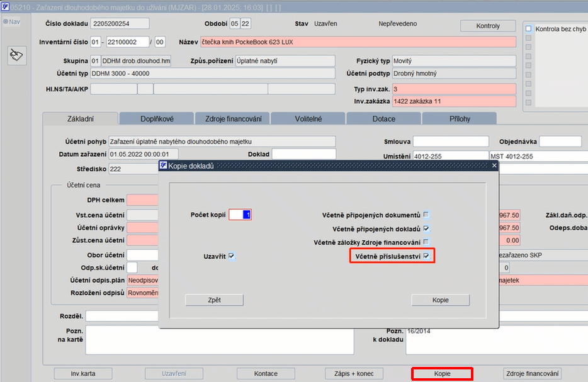Click the MST 4012-255 location name field

539,156
